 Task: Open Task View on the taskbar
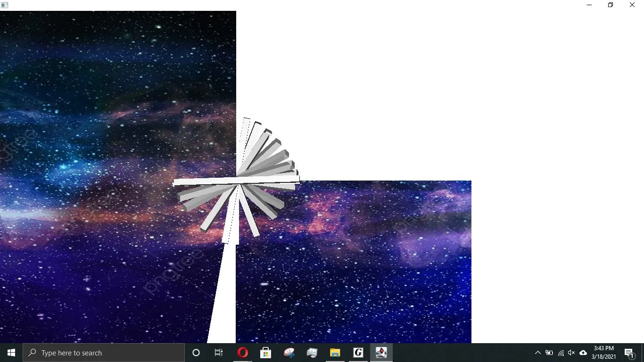click(219, 353)
